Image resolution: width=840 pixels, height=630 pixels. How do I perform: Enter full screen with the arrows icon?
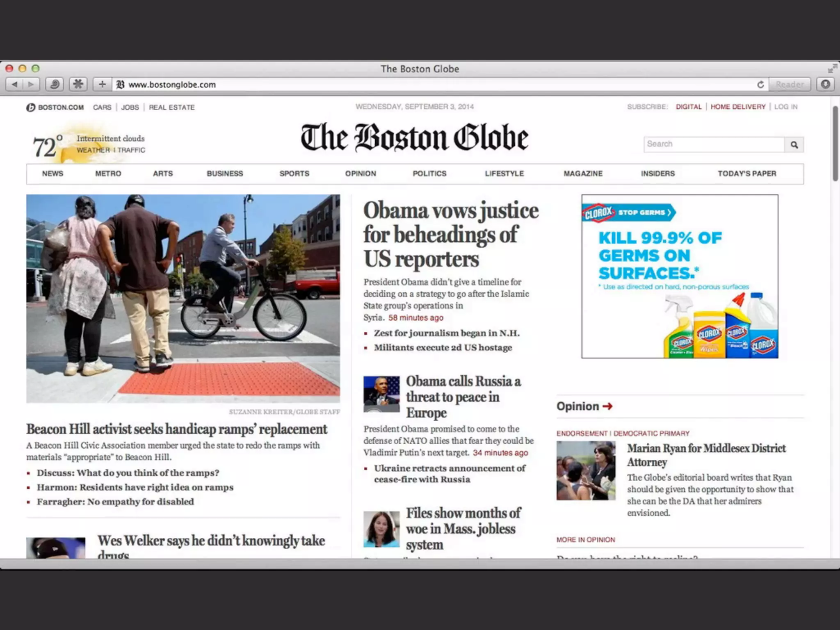click(x=832, y=68)
